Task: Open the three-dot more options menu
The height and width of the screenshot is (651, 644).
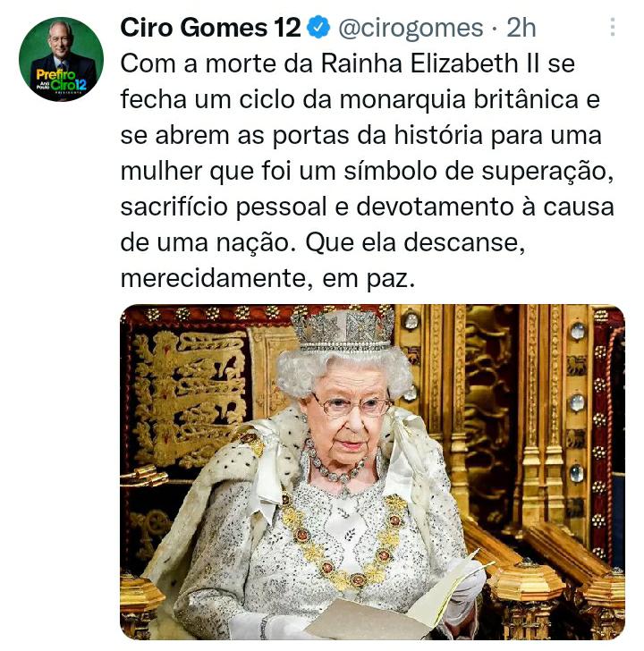Action: coord(612,28)
